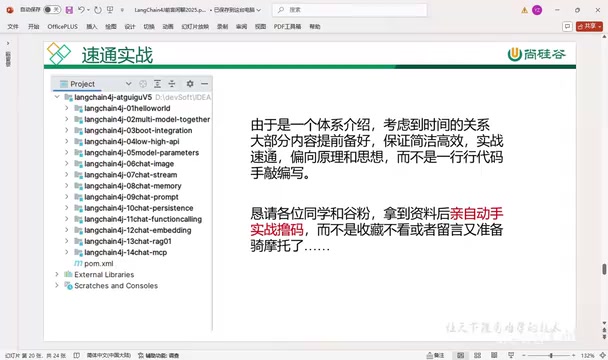Start Slide Show from status bar icon
Viewport: 608px width, 360px height.
coord(511,355)
